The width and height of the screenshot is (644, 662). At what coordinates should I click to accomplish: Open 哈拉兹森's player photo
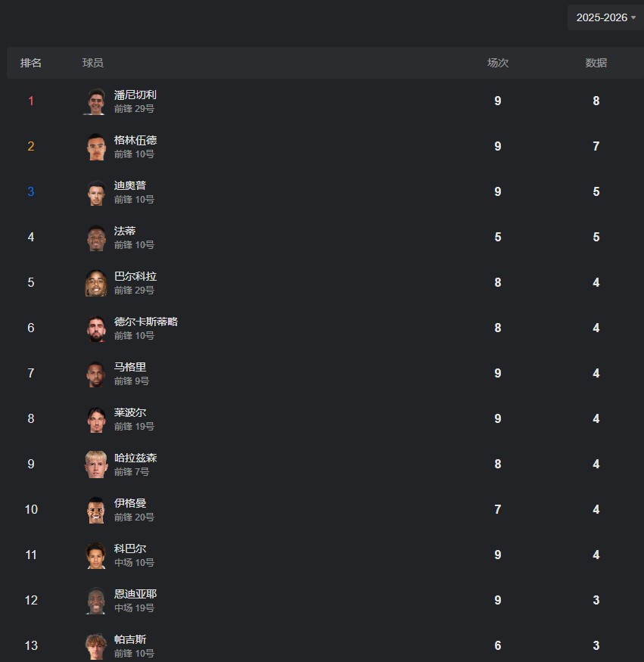[x=95, y=465]
